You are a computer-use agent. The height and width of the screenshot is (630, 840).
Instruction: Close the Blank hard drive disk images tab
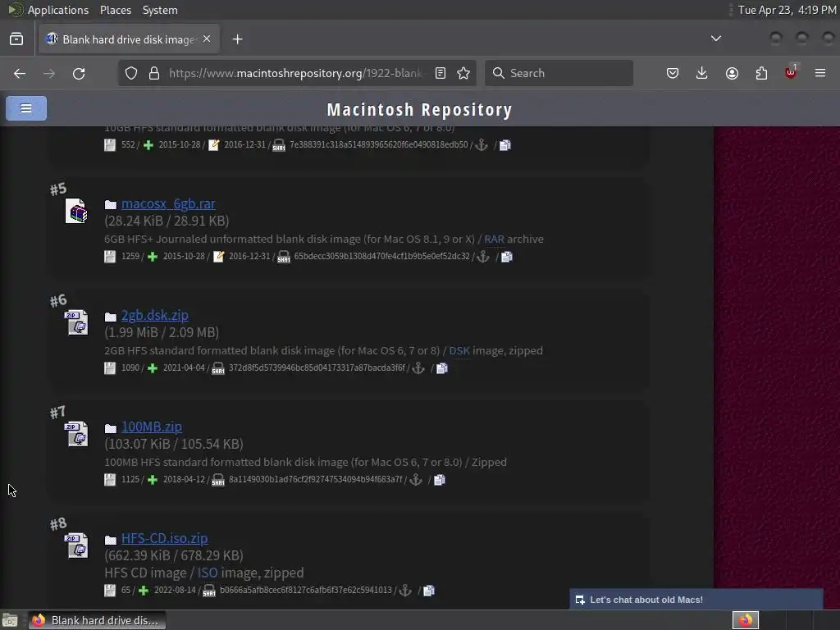coord(207,39)
